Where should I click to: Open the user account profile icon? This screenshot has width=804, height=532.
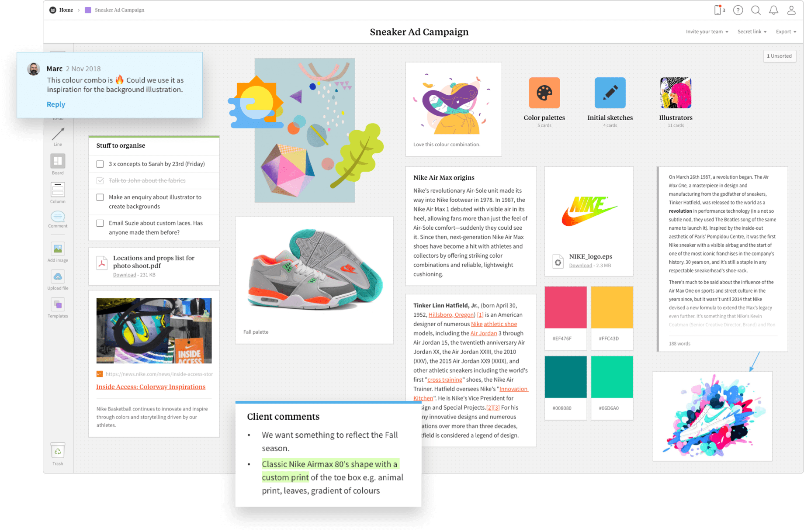click(x=791, y=10)
